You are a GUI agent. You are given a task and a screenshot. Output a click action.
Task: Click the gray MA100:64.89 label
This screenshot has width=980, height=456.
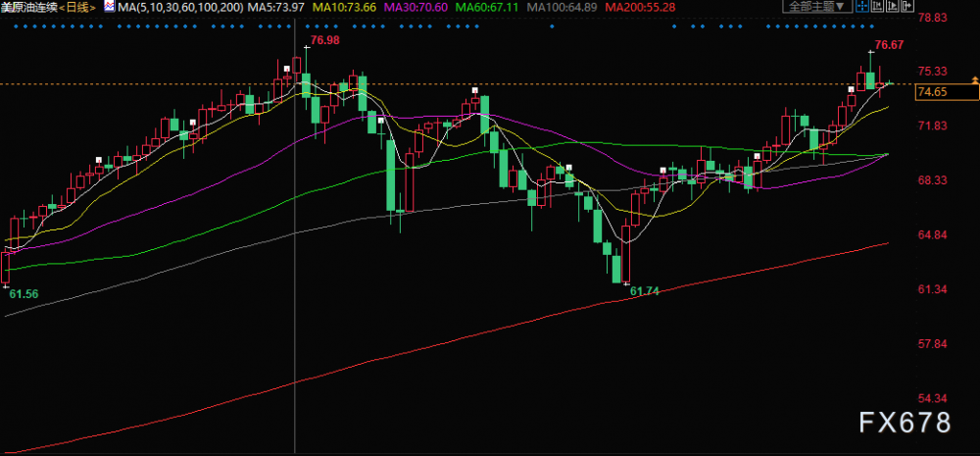[563, 8]
